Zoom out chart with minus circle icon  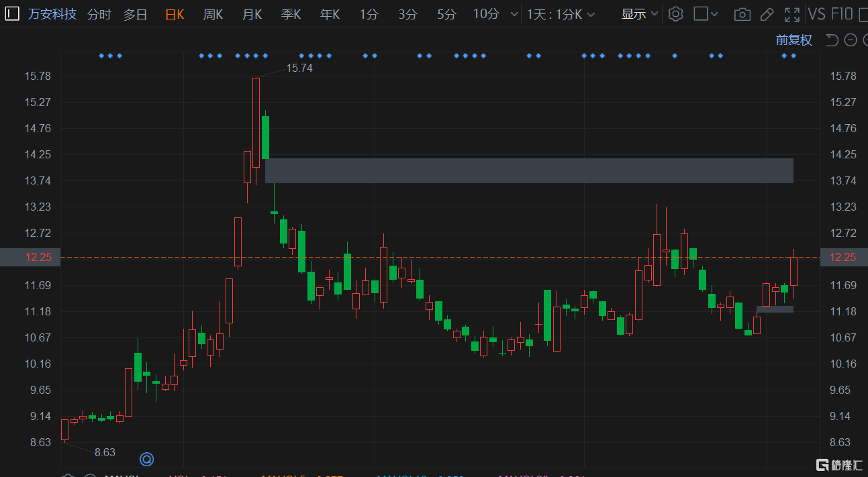click(x=851, y=40)
